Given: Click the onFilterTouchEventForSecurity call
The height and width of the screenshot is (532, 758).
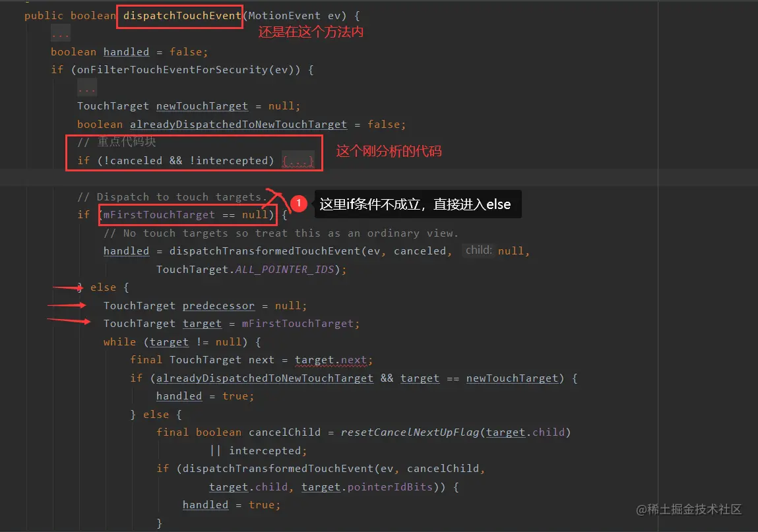Looking at the screenshot, I should [172, 70].
